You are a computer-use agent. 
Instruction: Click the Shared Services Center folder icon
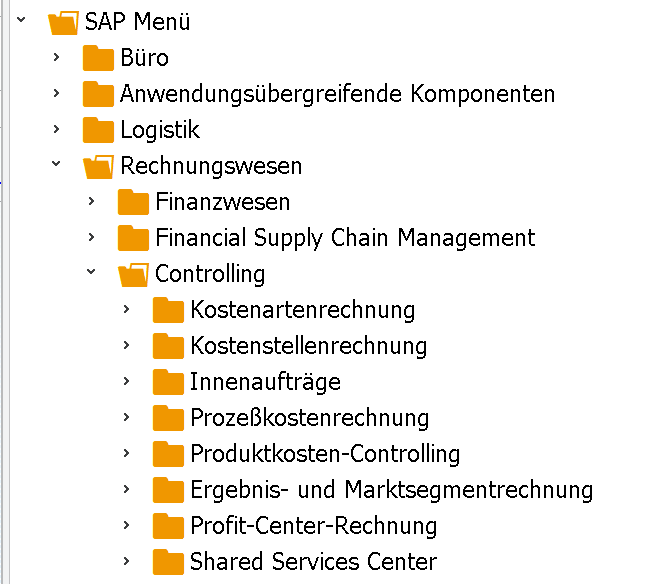pos(168,562)
